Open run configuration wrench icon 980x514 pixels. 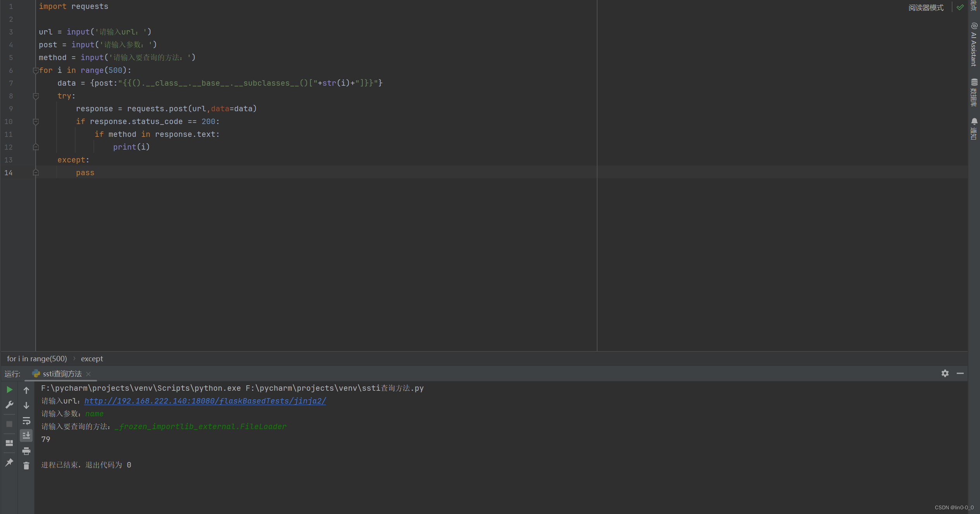[9, 405]
